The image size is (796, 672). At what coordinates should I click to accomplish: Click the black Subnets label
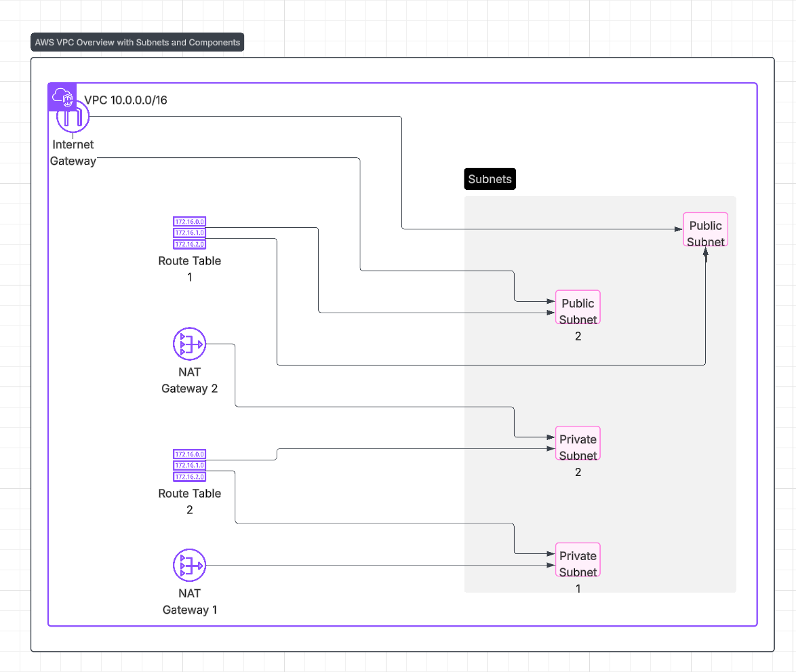(x=490, y=179)
